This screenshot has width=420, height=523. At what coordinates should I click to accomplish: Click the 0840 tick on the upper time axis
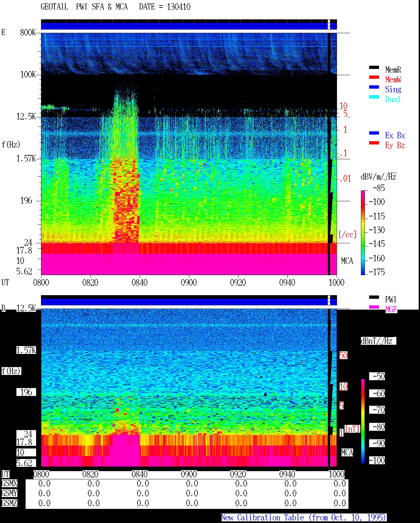tap(139, 282)
